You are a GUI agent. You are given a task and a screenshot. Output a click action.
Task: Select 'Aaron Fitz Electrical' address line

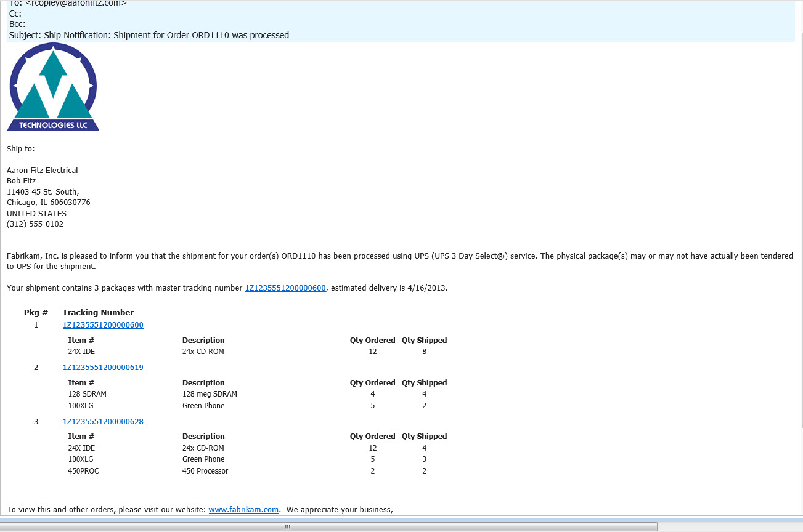[x=43, y=171]
